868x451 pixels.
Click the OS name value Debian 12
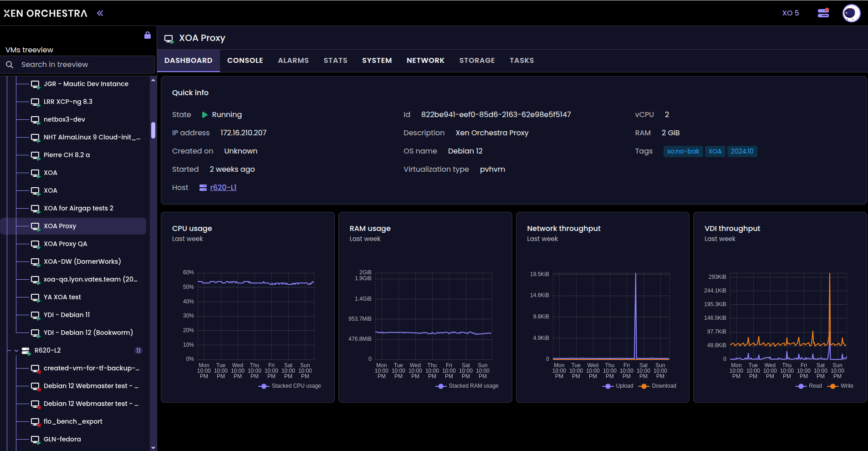[x=465, y=151]
